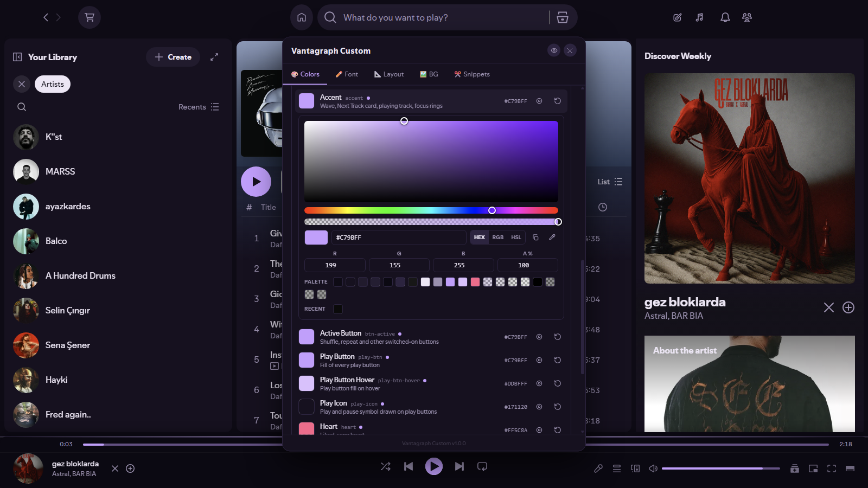Image resolution: width=868 pixels, height=488 pixels.
Task: Reset Accent color to default
Action: [x=557, y=101]
